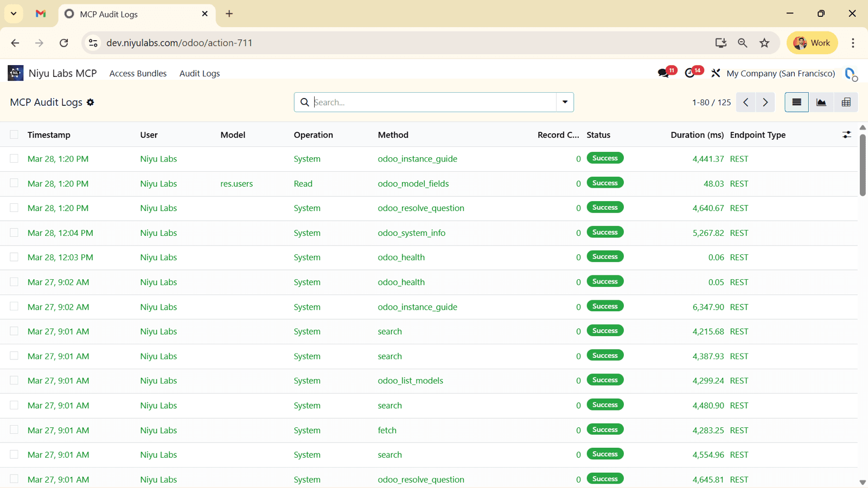Install app icon in address bar

point(720,43)
